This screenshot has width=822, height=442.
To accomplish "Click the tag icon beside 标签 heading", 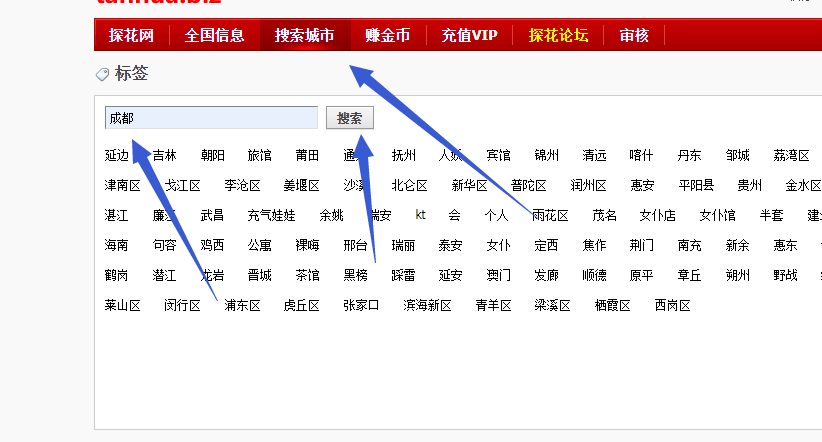I will [x=102, y=74].
